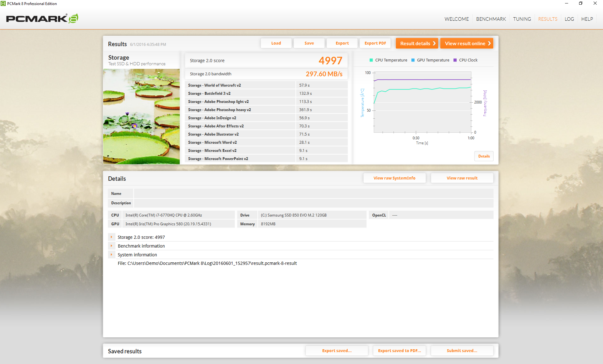The image size is (603, 364).
Task: Click the GPU Temperature legend swatch
Action: 413,60
